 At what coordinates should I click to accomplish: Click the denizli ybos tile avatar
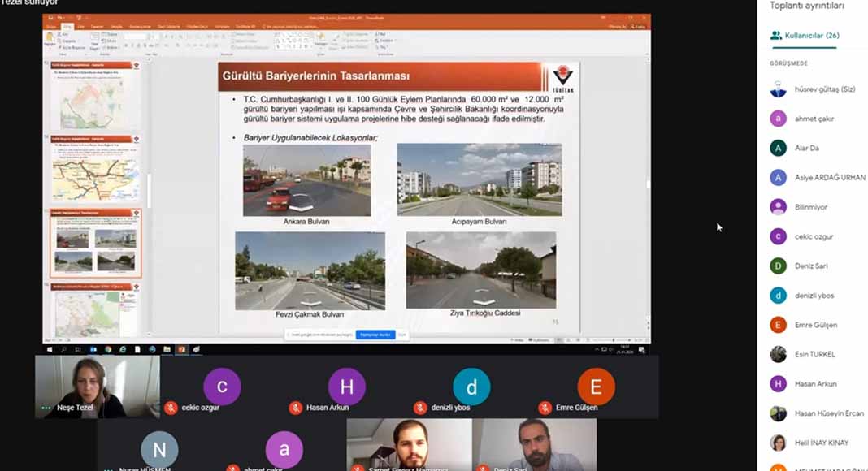click(x=471, y=387)
